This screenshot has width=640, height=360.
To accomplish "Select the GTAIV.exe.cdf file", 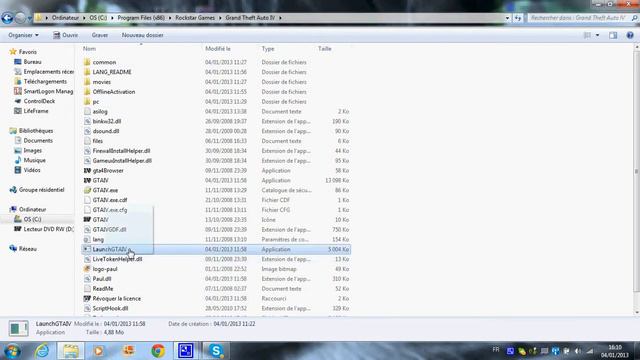I will (110, 200).
